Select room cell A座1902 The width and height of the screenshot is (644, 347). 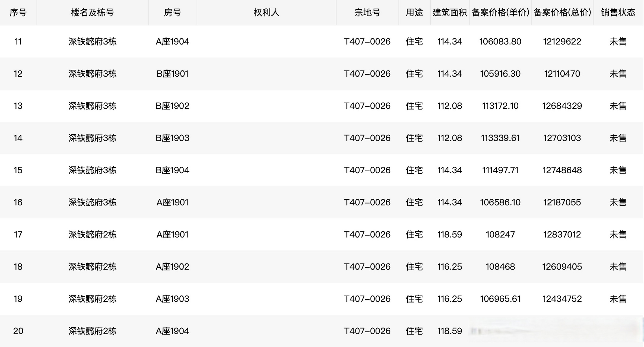172,267
